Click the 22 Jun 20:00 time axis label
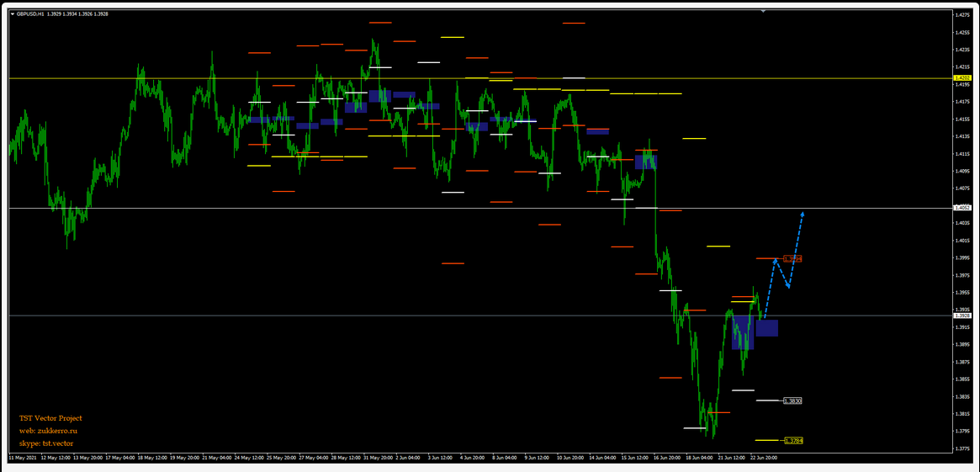Image resolution: width=980 pixels, height=472 pixels. [763, 459]
